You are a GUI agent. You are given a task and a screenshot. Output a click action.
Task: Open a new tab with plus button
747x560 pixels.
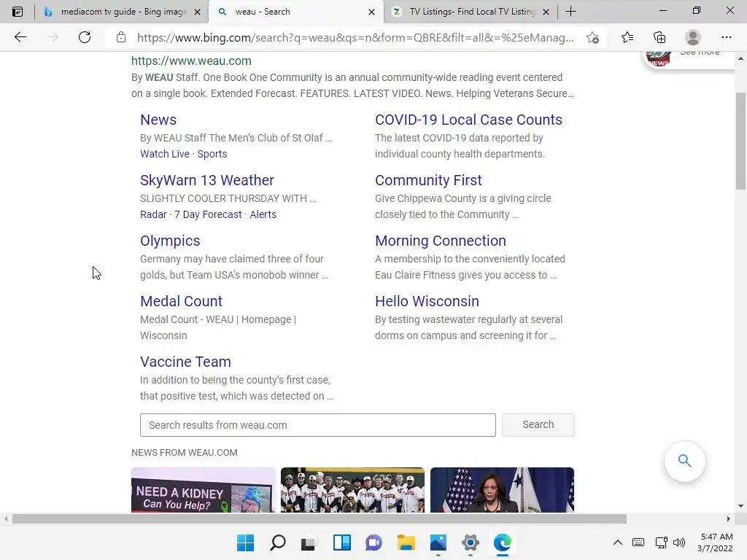570,12
